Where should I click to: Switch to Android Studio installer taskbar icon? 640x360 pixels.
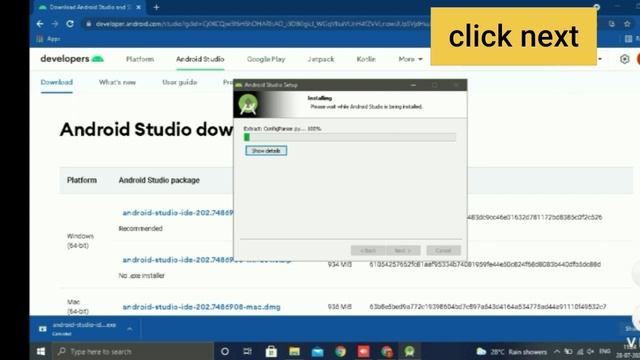click(409, 351)
